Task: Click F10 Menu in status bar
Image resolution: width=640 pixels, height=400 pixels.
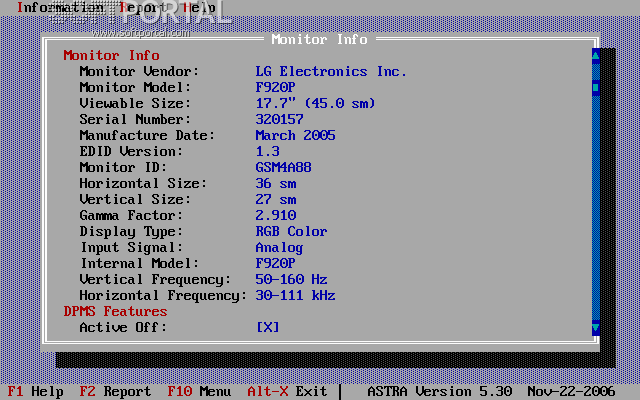Action: tap(199, 391)
